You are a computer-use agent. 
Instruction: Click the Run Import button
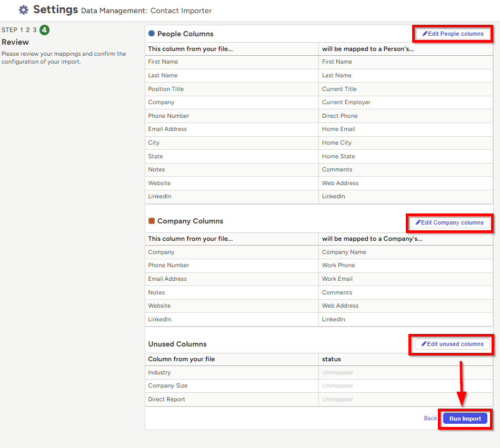click(465, 419)
